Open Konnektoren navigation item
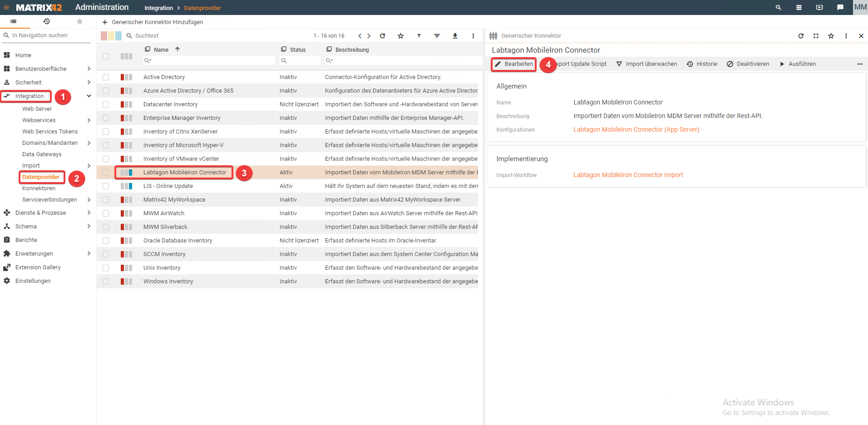Image resolution: width=868 pixels, height=425 pixels. [x=39, y=188]
